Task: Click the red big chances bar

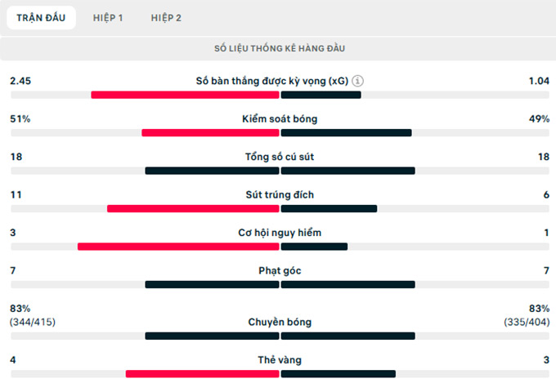Action: pyautogui.click(x=178, y=247)
